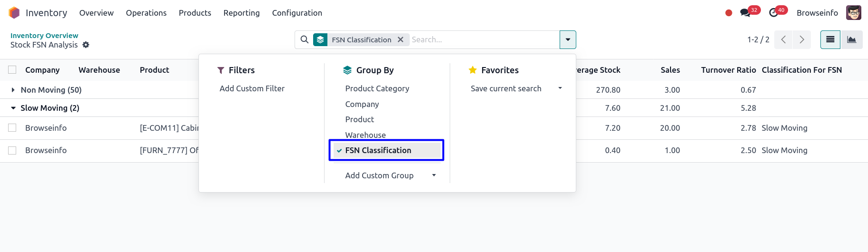The image size is (868, 252).
Task: Click in the Search input field
Action: click(x=483, y=40)
